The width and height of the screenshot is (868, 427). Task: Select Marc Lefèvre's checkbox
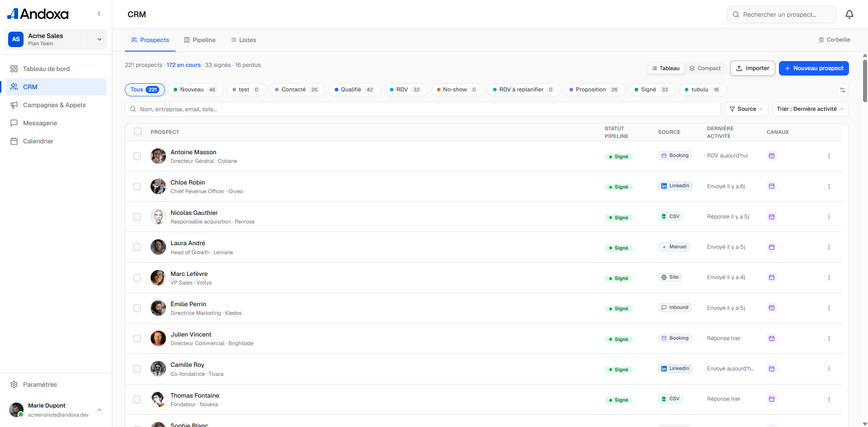(137, 278)
